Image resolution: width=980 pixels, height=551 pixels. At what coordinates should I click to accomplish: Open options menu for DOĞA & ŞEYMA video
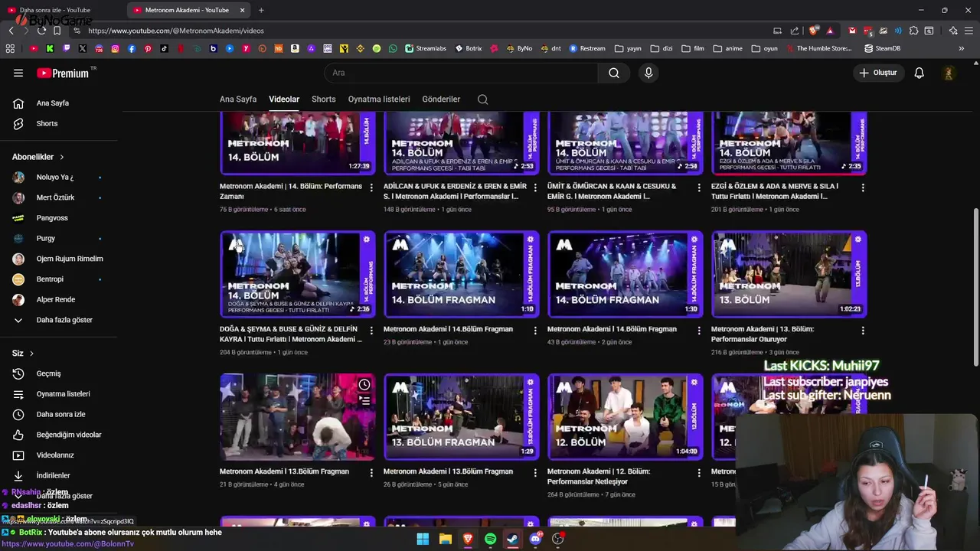[371, 331]
